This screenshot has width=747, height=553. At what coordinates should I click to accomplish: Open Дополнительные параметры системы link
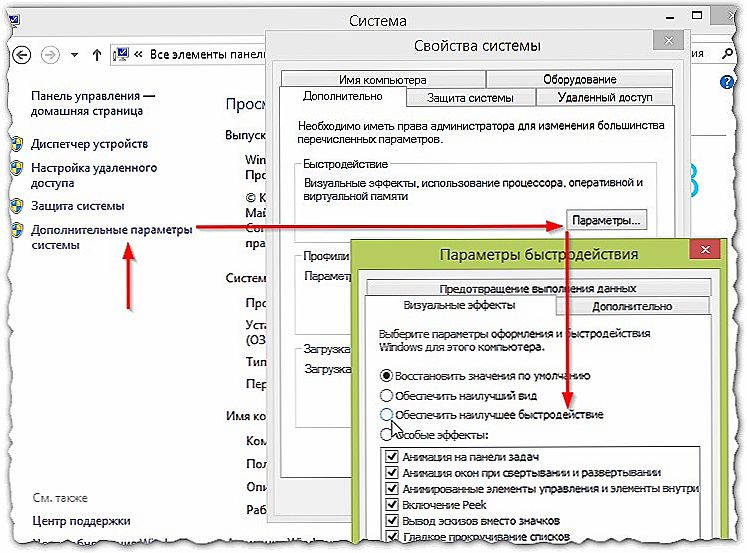(111, 237)
